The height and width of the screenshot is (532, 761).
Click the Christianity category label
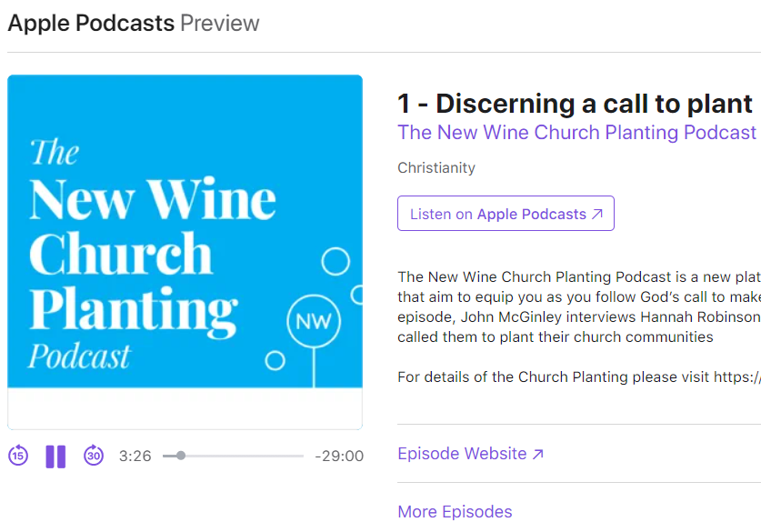click(x=436, y=168)
